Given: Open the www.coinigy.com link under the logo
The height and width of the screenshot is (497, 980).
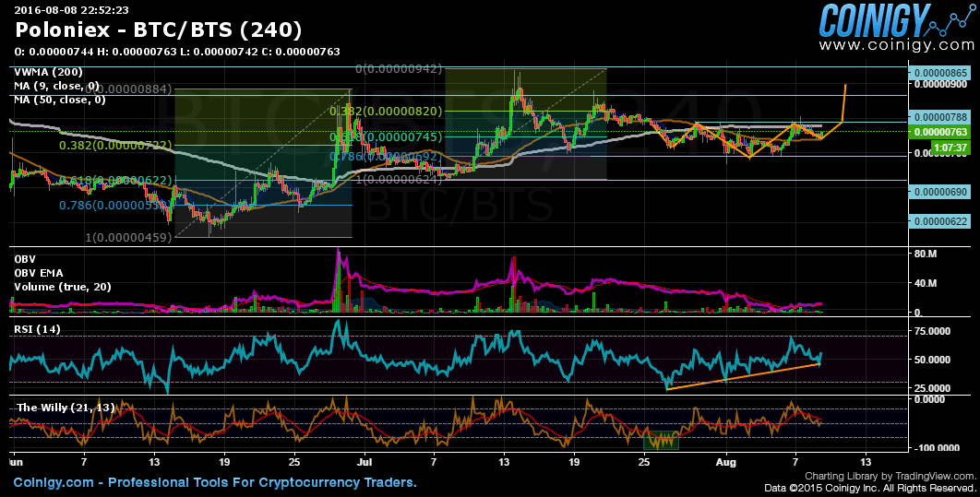Looking at the screenshot, I should click(x=896, y=45).
